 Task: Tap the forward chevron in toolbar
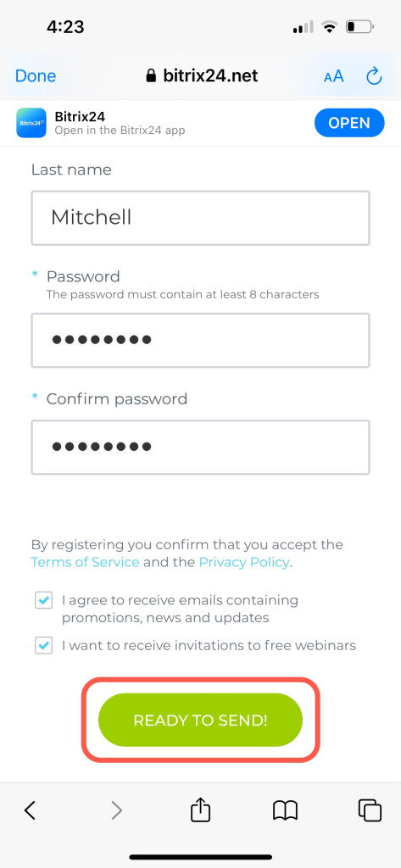pyautogui.click(x=116, y=810)
